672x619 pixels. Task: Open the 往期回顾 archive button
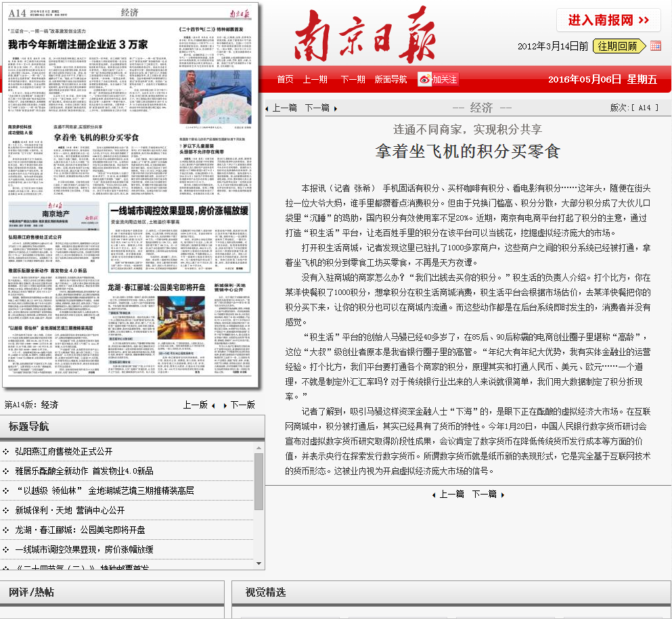click(619, 46)
